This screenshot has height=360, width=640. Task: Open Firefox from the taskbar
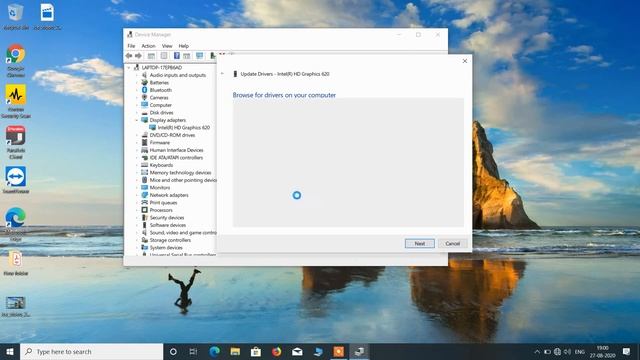276,351
